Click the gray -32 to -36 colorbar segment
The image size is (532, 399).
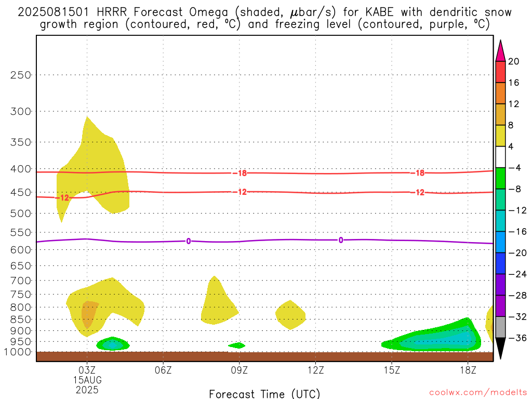[x=500, y=327]
